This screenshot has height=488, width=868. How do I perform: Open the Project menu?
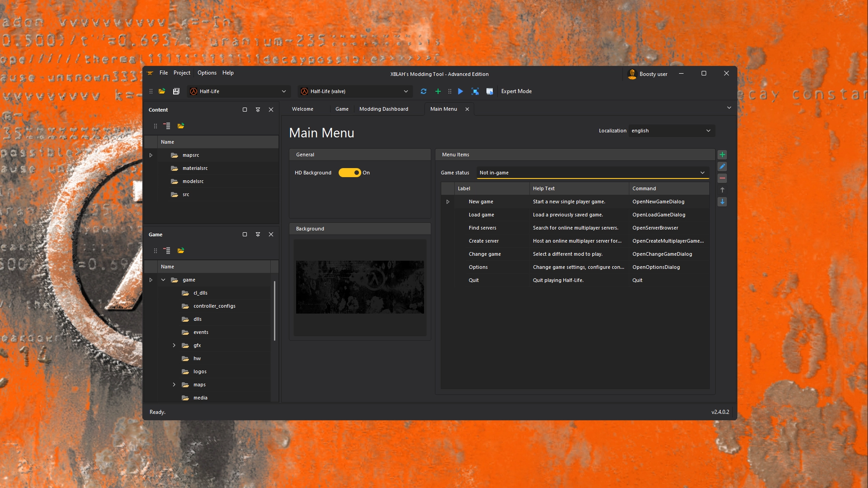tap(182, 73)
